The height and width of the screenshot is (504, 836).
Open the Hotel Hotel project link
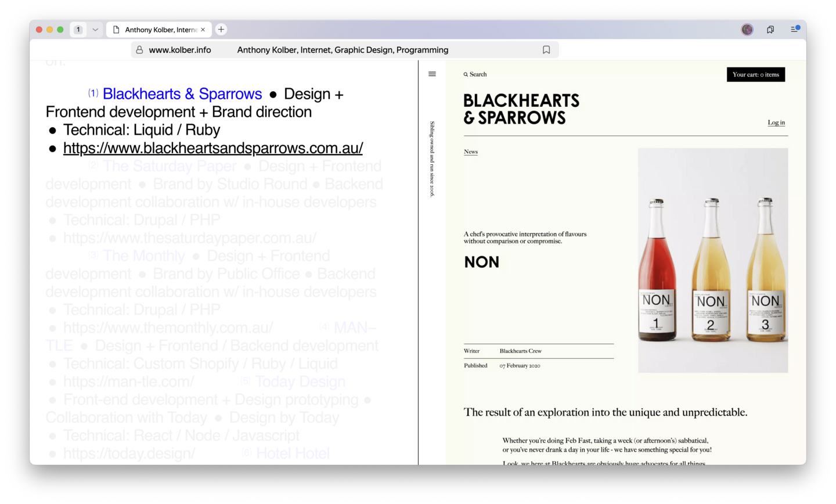click(x=293, y=453)
